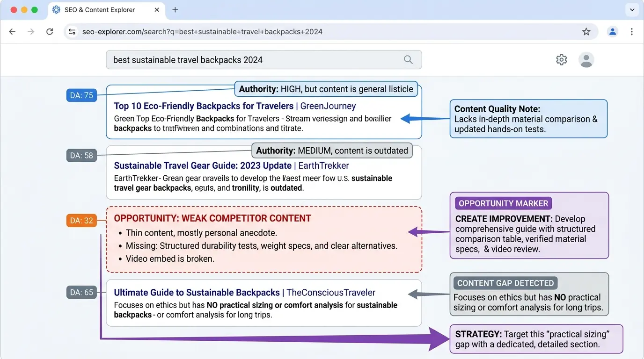644x359 pixels.
Task: Click the sustainable travel backpacks search box
Action: pyautogui.click(x=264, y=60)
